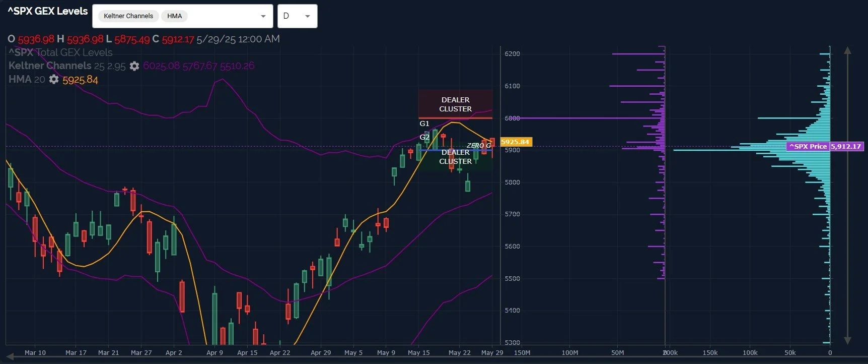
Task: Open HMA indicator settings gear
Action: click(54, 80)
